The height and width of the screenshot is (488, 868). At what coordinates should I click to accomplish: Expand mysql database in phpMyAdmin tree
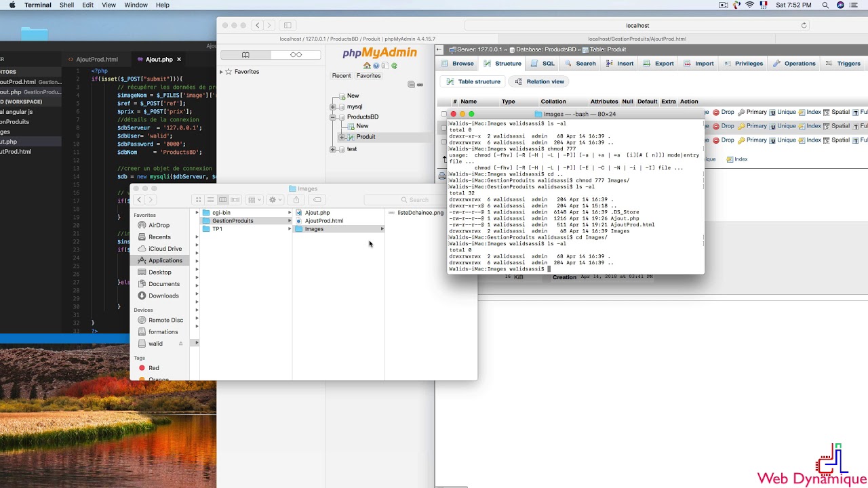tap(333, 107)
